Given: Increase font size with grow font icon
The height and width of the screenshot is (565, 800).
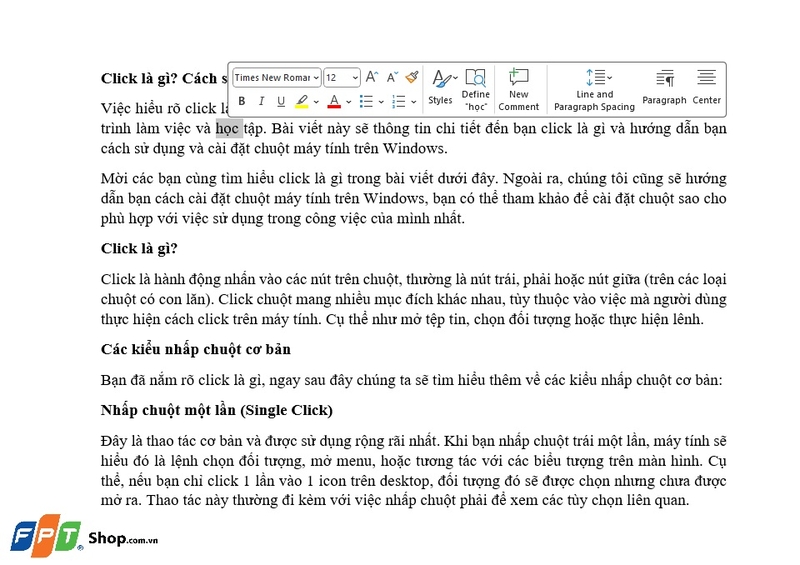Looking at the screenshot, I should (371, 77).
